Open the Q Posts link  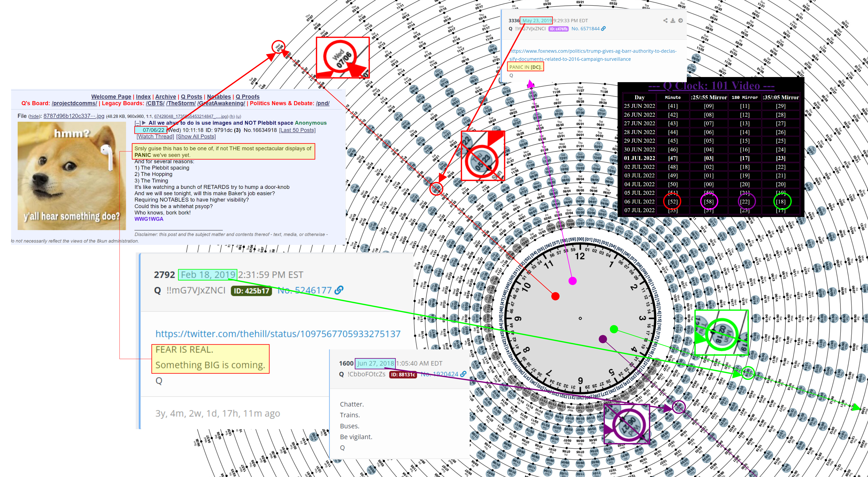(191, 97)
